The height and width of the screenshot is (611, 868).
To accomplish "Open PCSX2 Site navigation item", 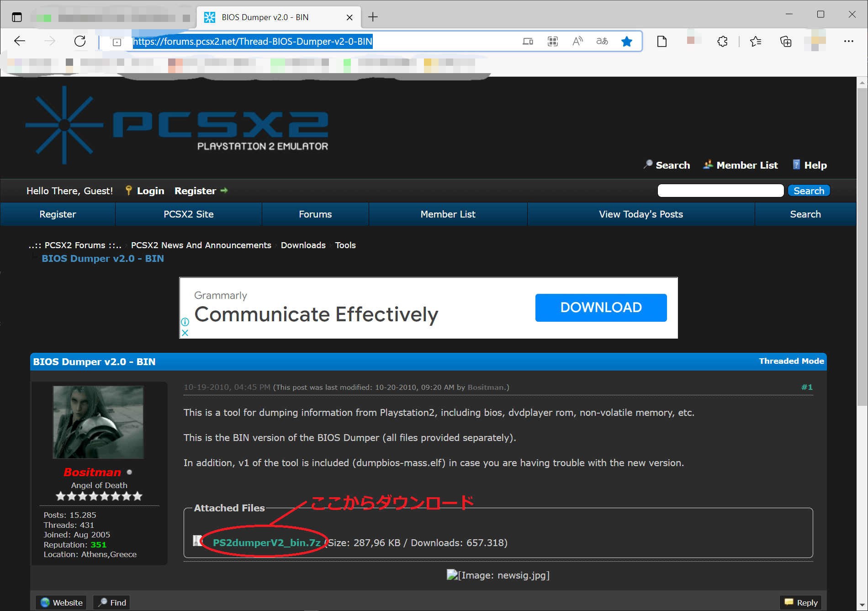I will [189, 214].
